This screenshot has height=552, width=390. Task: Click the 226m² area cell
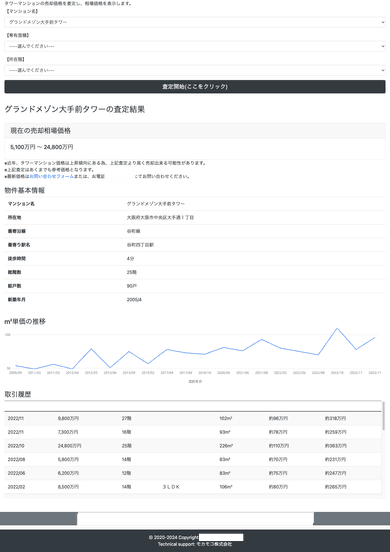[226, 446]
